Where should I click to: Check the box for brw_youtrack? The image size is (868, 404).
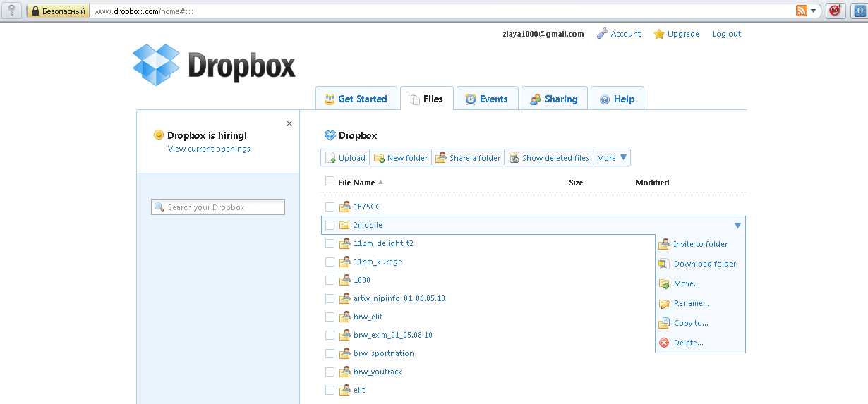point(330,372)
